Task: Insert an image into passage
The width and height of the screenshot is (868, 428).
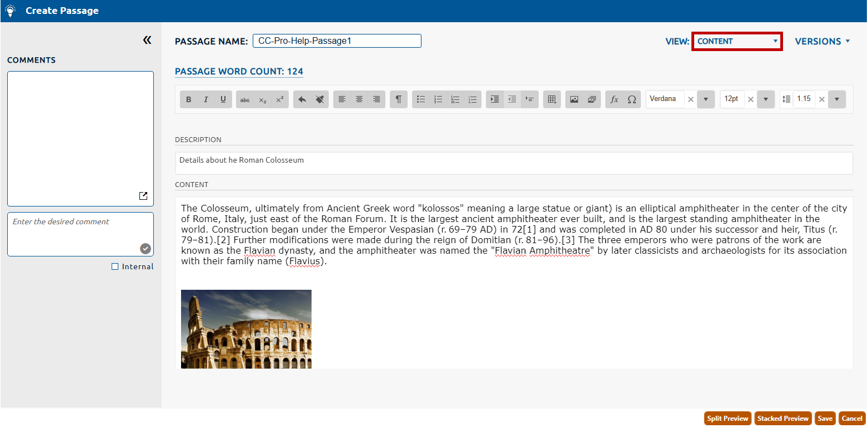Action: pos(574,99)
